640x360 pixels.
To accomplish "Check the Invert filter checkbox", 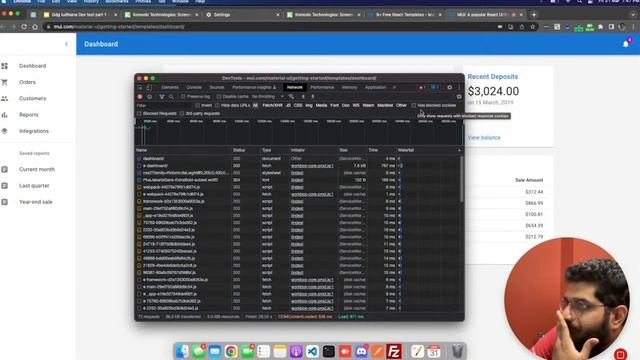I will (x=198, y=105).
